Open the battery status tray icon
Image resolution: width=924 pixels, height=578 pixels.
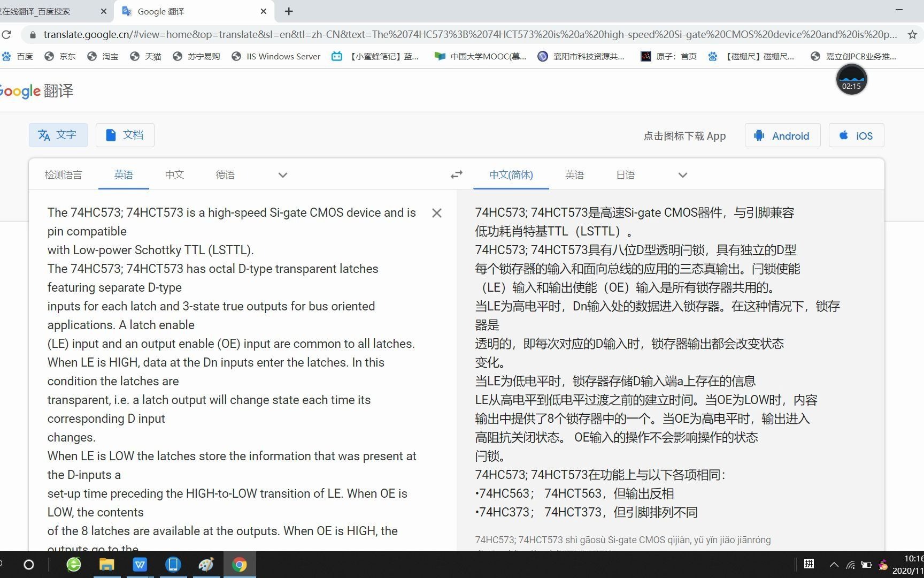click(x=867, y=565)
